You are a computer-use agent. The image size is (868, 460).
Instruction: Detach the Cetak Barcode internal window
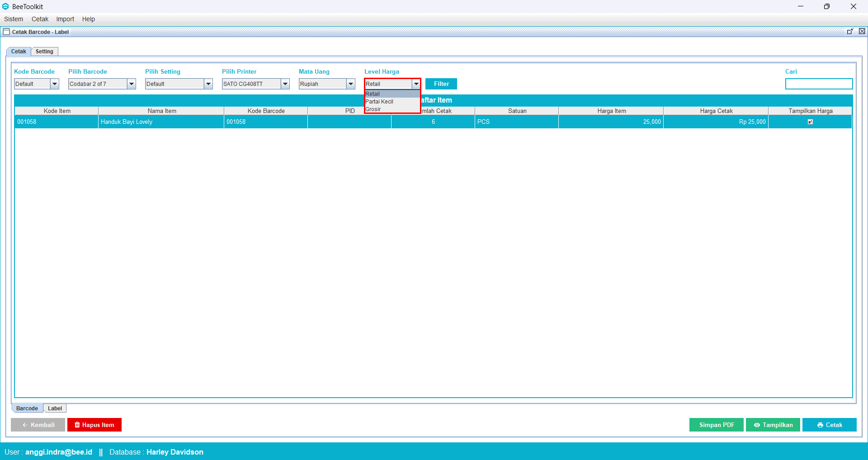[x=850, y=32]
